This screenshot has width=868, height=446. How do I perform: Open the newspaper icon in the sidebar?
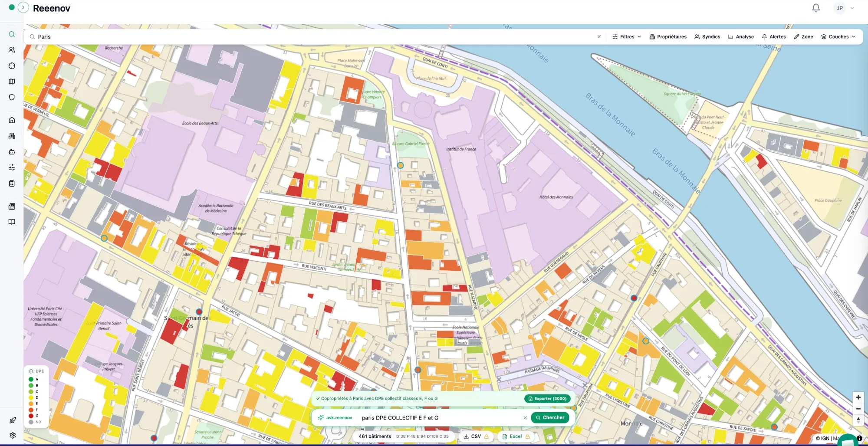[12, 207]
